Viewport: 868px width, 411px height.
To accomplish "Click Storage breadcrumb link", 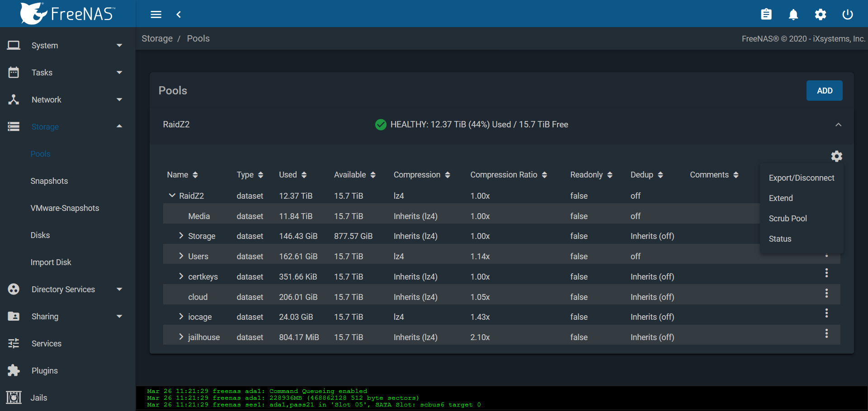I will tap(157, 38).
